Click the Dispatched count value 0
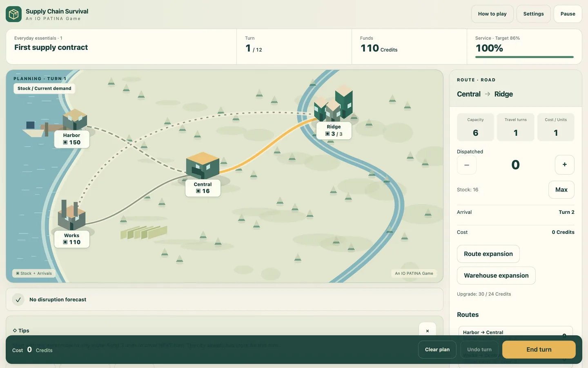 pos(516,165)
